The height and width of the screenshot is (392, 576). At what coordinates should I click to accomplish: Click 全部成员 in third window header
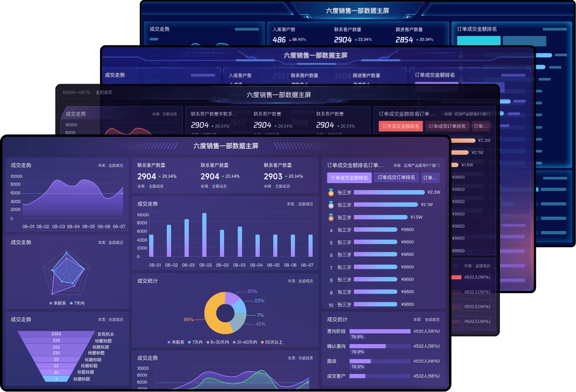(104, 93)
